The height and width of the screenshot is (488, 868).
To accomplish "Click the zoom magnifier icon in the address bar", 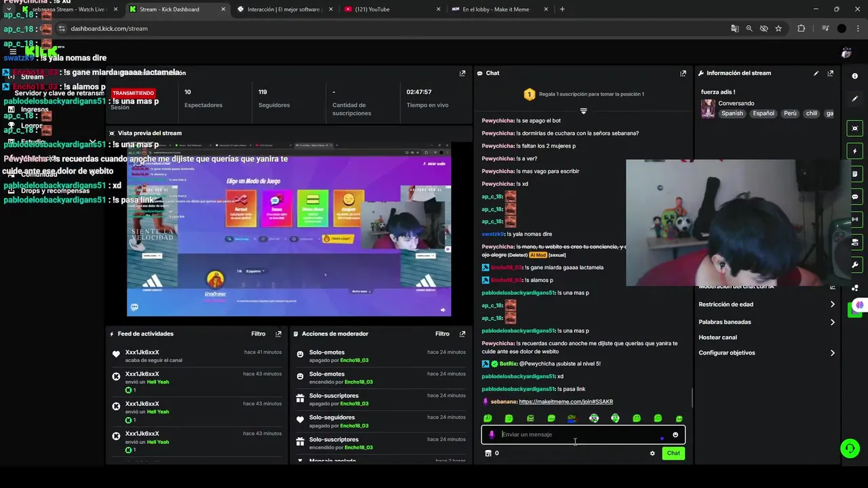I will (749, 28).
